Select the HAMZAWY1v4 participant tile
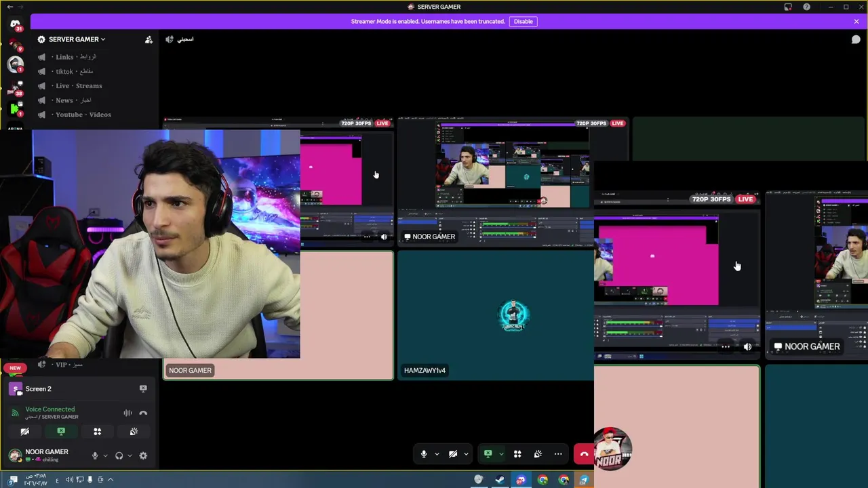 click(495, 315)
